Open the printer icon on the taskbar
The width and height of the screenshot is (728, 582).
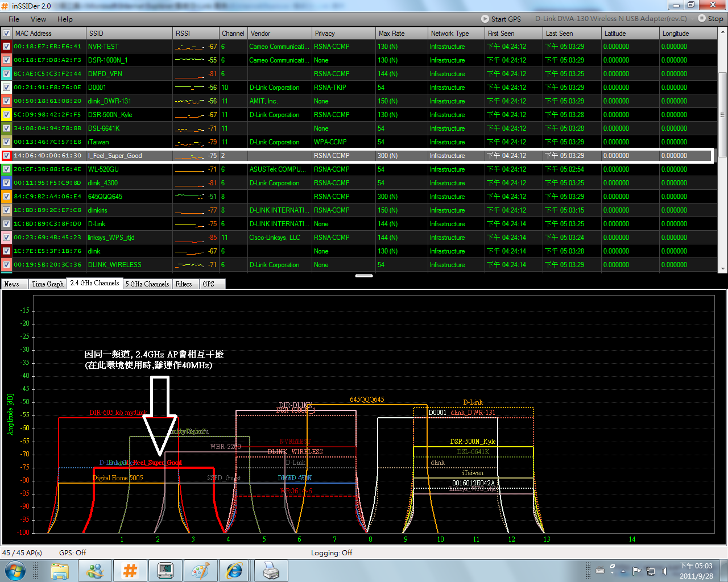pyautogui.click(x=271, y=571)
